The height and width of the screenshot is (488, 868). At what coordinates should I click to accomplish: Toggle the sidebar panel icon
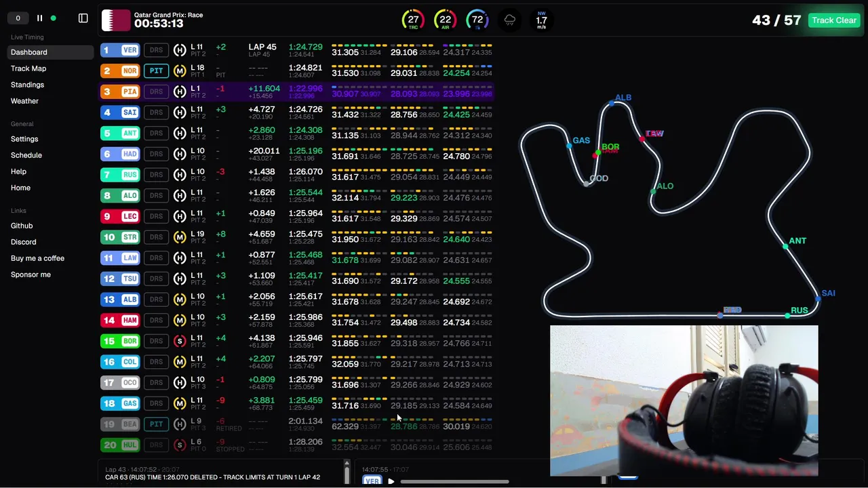(83, 18)
